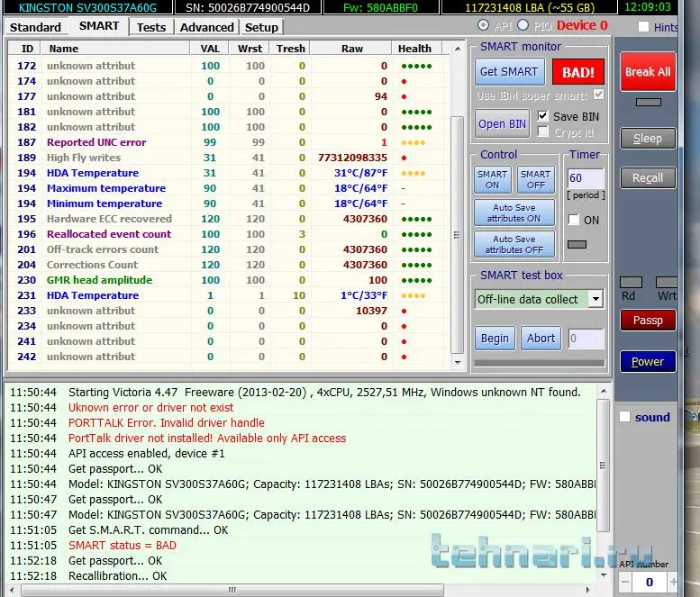Click log panel scroll up arrow
Image resolution: width=700 pixels, height=597 pixels.
click(x=603, y=392)
